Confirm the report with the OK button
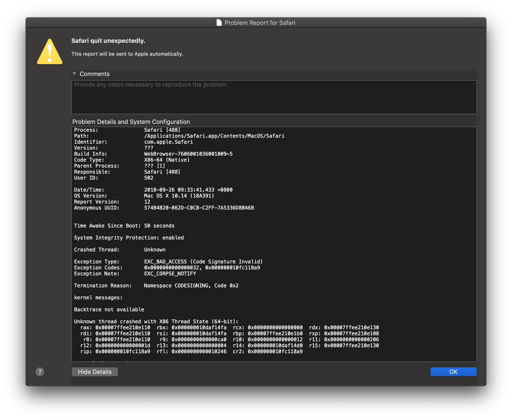Viewport: 512px width, 420px height. point(453,372)
